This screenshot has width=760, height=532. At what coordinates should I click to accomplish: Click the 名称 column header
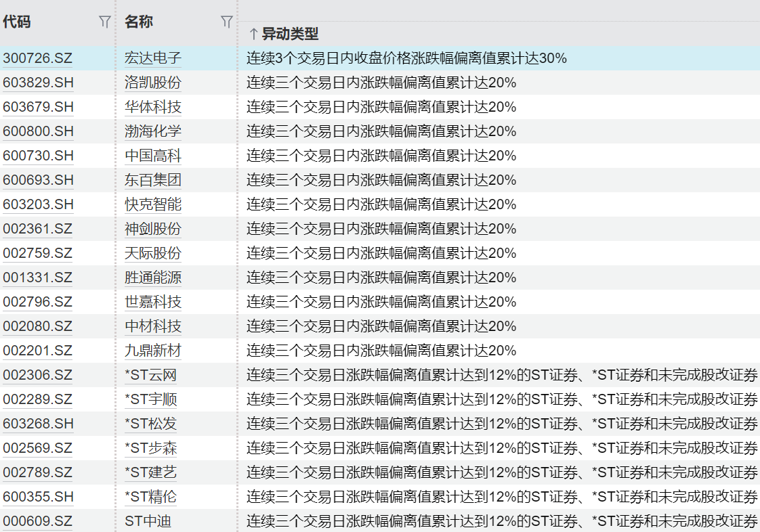(139, 22)
